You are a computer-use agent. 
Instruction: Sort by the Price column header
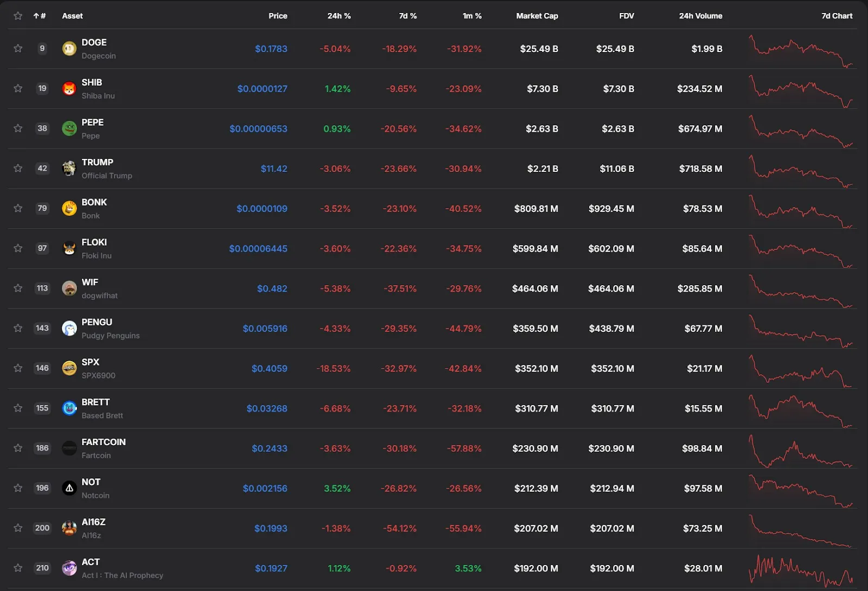278,16
